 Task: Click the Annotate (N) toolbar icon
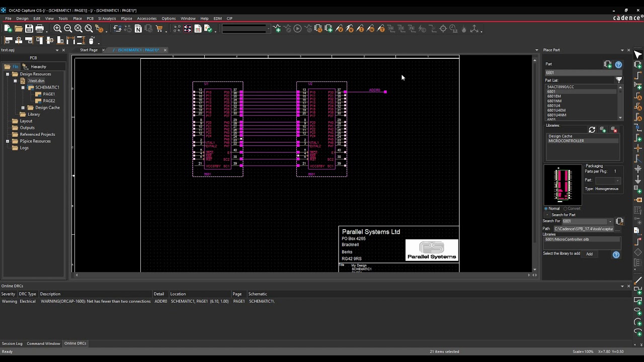point(138,29)
